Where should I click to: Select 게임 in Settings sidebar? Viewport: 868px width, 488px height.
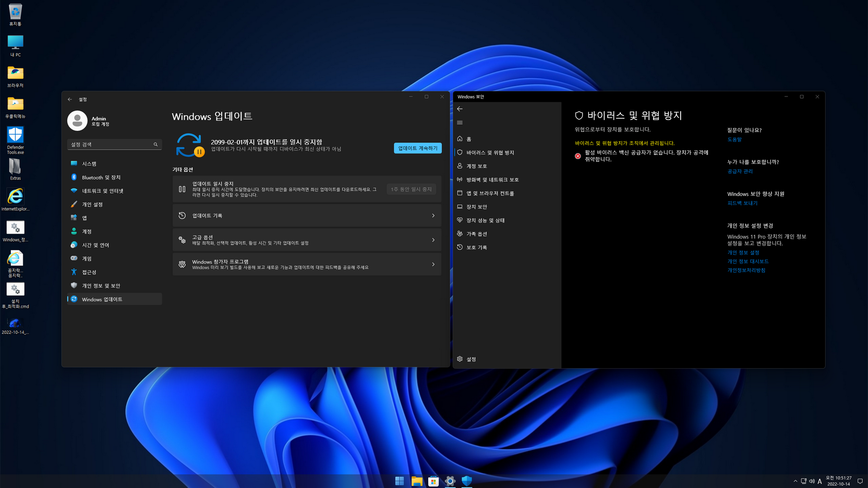tap(114, 259)
